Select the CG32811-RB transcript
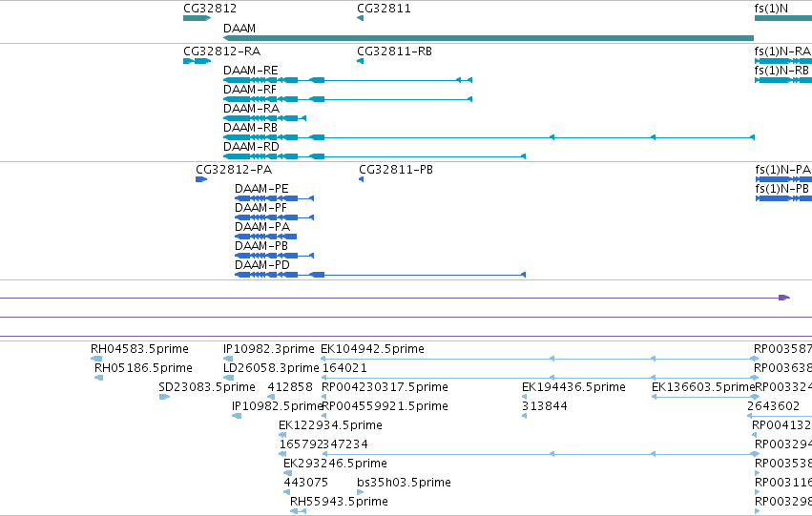Screen dimensions: 812x516 [394, 52]
